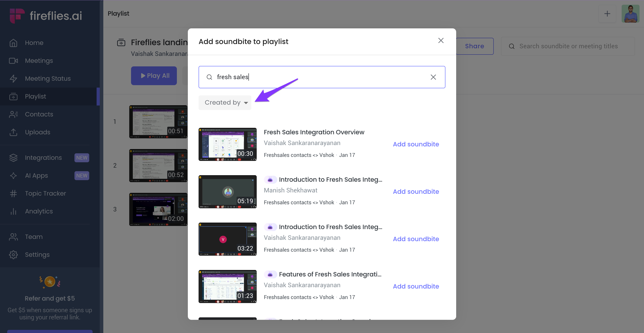644x333 pixels.
Task: Clear the fresh sales search text
Action: 433,77
